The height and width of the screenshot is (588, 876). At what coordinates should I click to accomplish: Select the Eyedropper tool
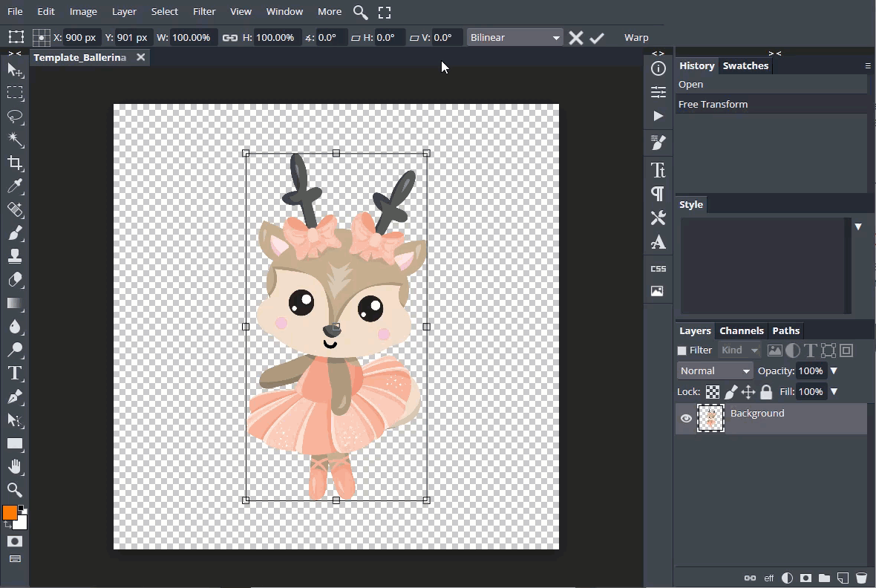click(15, 186)
